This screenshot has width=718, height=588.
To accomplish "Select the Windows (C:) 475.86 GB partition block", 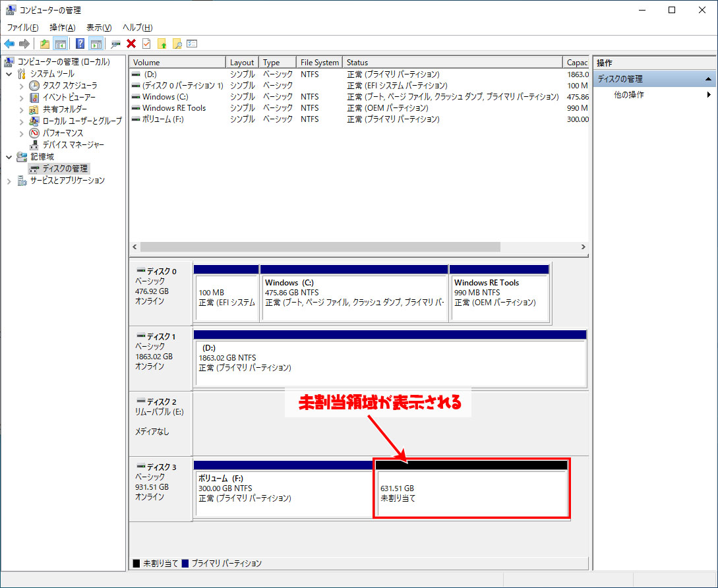I will 354,293.
